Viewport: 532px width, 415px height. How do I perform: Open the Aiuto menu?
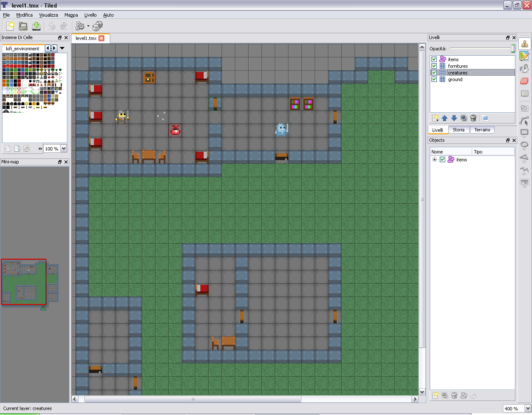coord(108,15)
